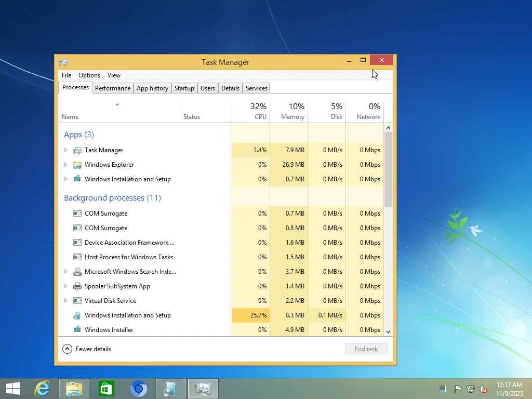Click the Apps Windows Installation and Setup icon
The width and height of the screenshot is (532, 399).
(77, 179)
